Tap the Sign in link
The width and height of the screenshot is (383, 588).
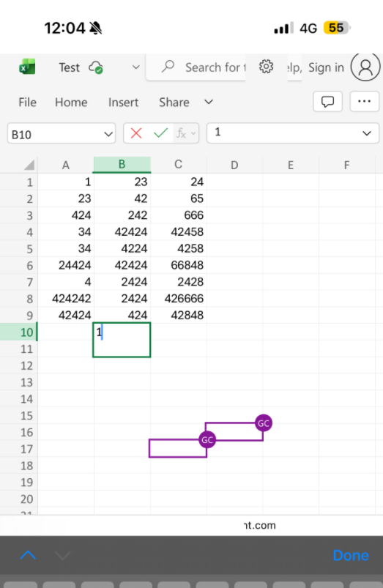pos(326,67)
